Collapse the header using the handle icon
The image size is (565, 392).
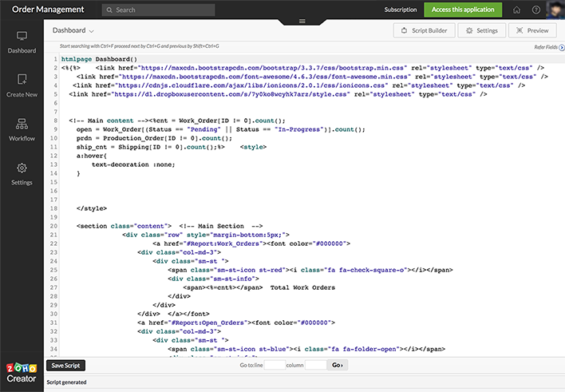click(x=302, y=22)
